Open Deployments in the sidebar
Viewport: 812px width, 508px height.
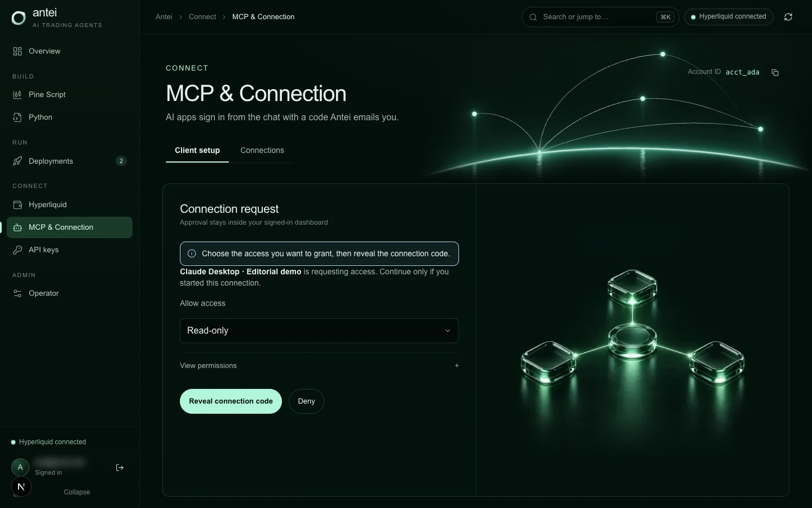(69, 161)
